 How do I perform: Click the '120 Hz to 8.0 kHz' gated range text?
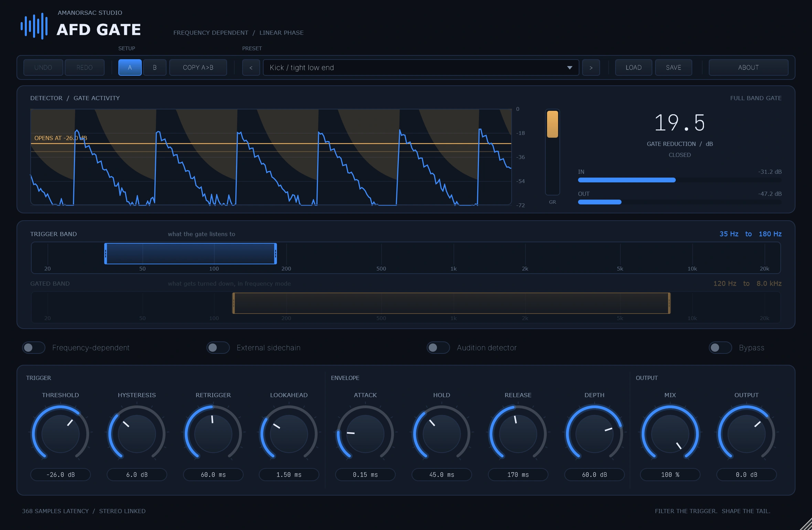click(747, 284)
